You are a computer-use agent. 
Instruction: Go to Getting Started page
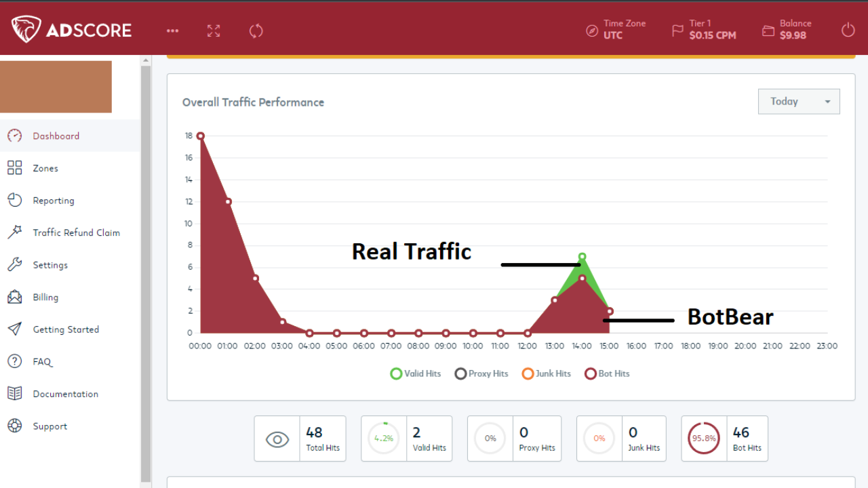pos(70,329)
